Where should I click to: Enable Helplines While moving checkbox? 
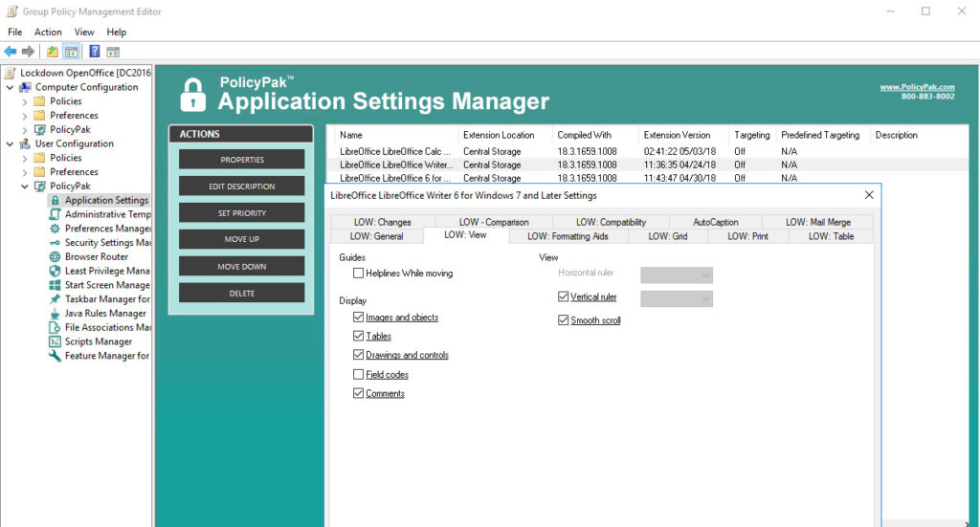(x=358, y=273)
